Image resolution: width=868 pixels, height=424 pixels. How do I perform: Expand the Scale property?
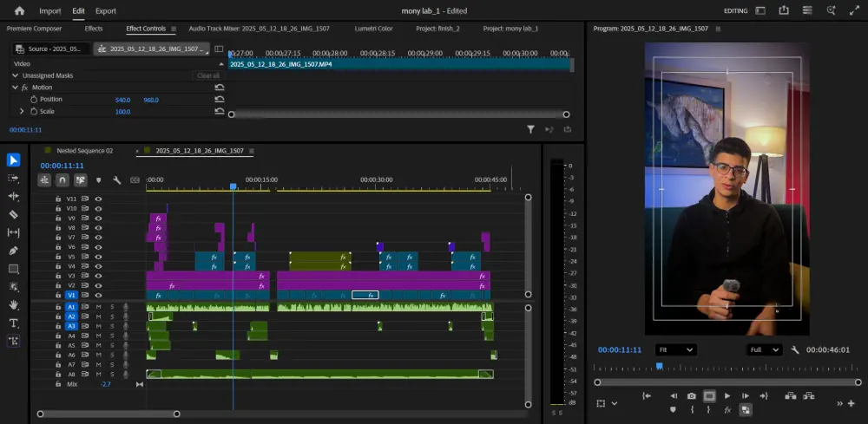pos(22,112)
